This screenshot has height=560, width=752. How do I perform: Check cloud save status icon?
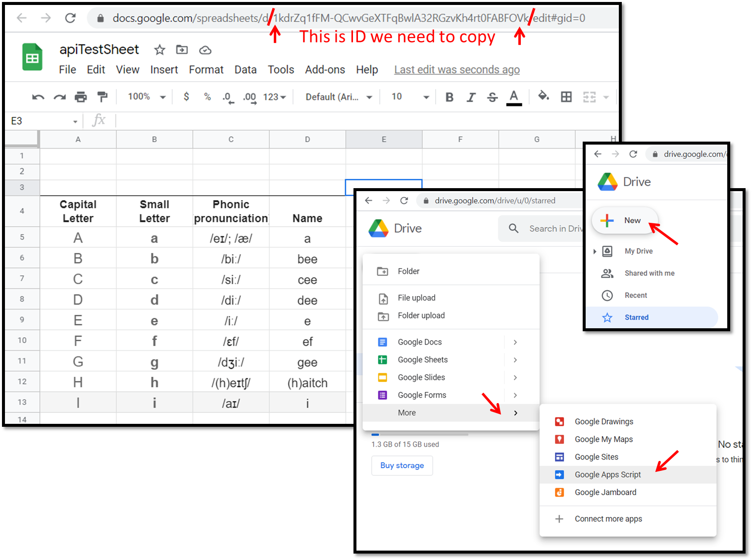click(205, 50)
